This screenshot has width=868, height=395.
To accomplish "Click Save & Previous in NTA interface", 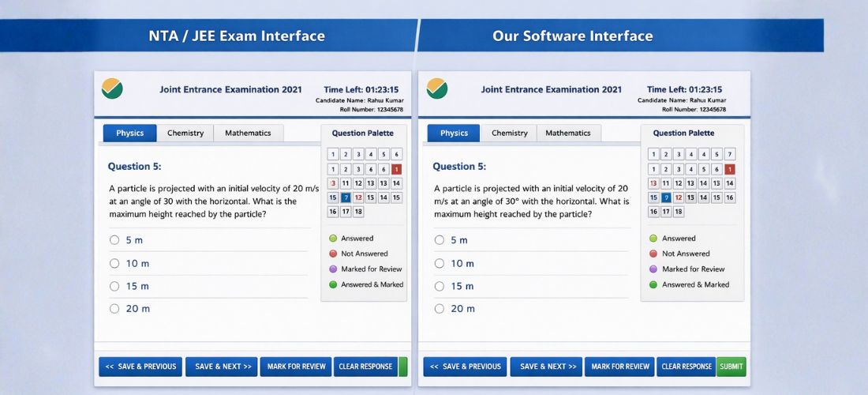I will pos(140,367).
